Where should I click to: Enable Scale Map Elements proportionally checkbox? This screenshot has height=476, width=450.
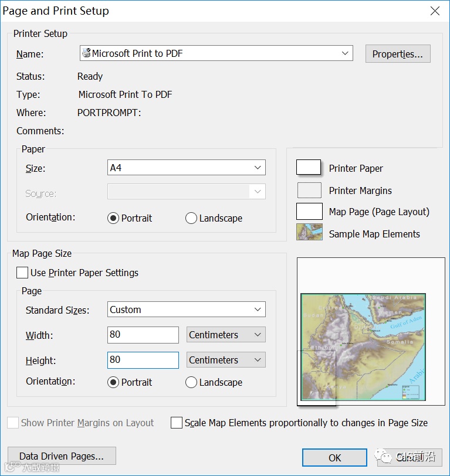(177, 423)
